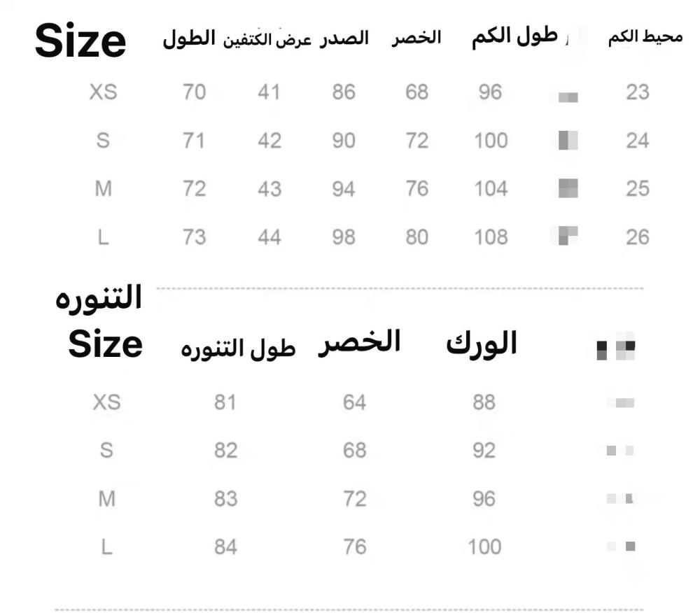Click the 'طول التنوره' skirt length header
The width and height of the screenshot is (700, 613).
click(239, 348)
